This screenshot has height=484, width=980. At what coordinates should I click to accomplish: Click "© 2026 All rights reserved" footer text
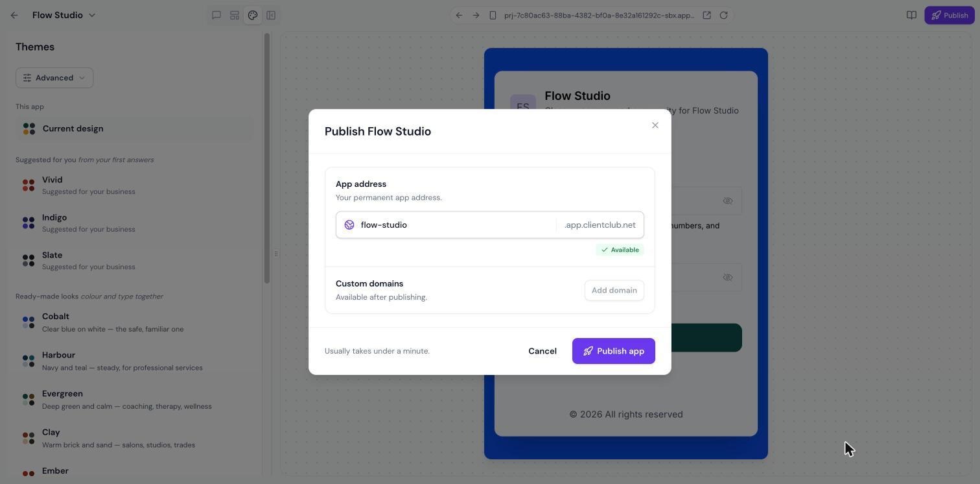pos(626,414)
